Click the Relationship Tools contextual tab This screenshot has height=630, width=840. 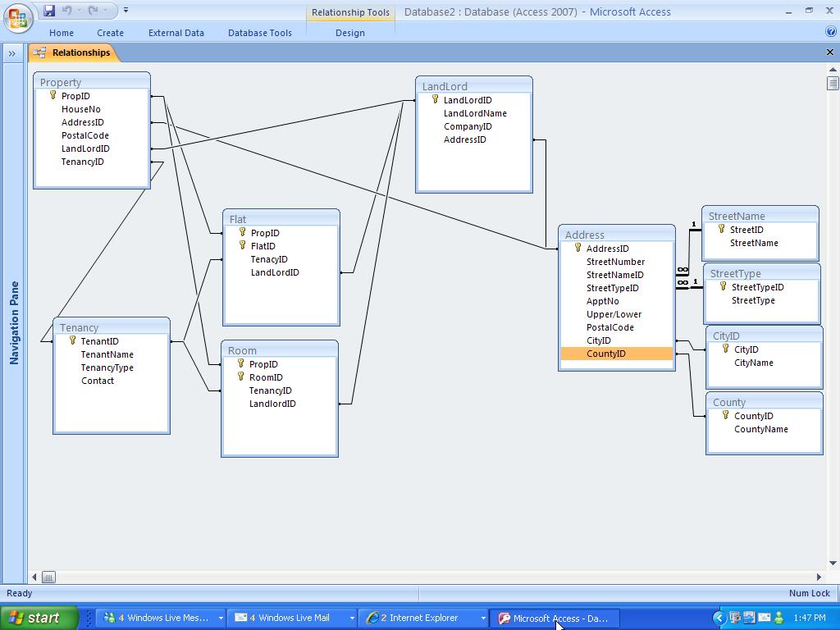click(x=350, y=11)
